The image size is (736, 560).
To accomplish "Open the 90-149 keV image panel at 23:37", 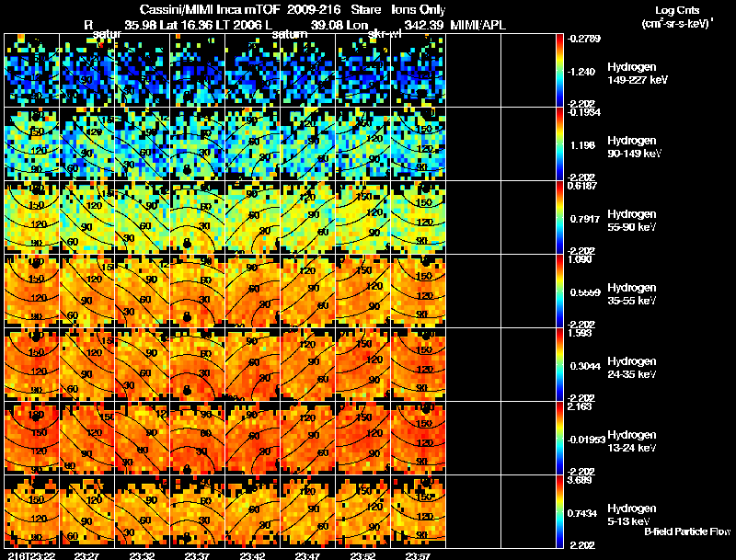I will click(198, 144).
